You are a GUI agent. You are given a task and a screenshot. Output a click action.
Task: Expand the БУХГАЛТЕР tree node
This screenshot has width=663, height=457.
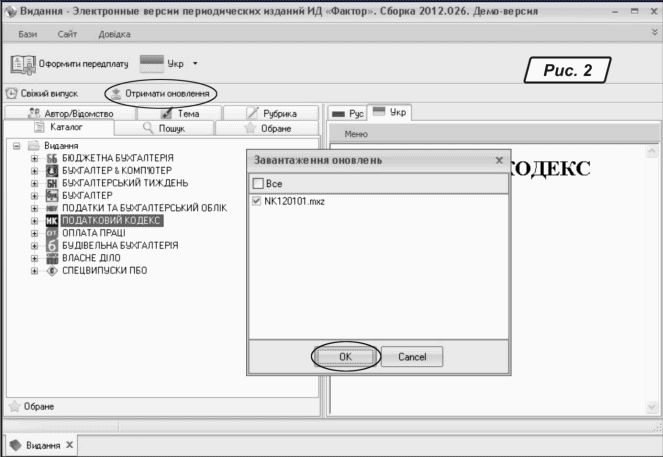[35, 196]
